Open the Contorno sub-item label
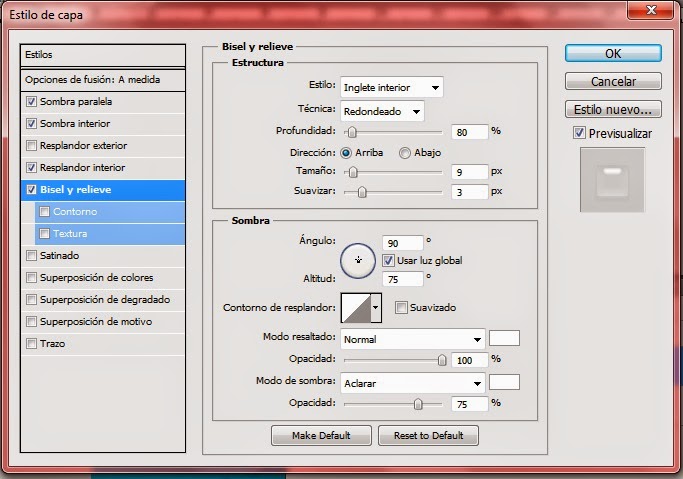Screen dimensions: 683x479 [x=75, y=212]
